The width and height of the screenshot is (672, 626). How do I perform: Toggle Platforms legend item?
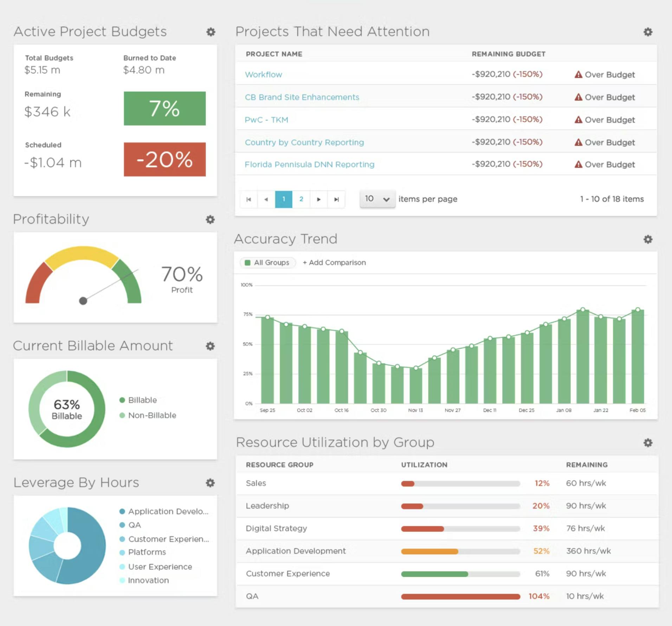pyautogui.click(x=143, y=552)
